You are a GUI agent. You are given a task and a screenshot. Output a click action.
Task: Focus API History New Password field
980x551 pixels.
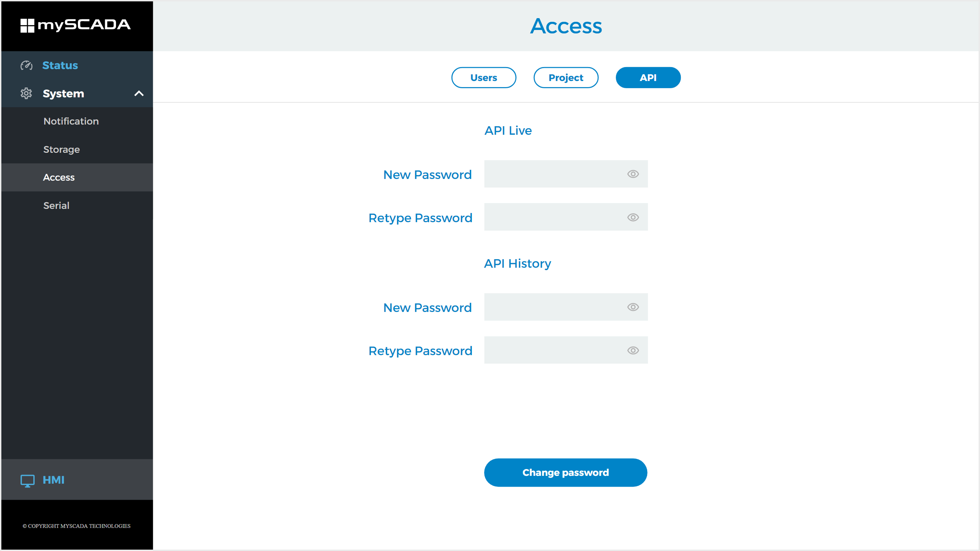(566, 307)
